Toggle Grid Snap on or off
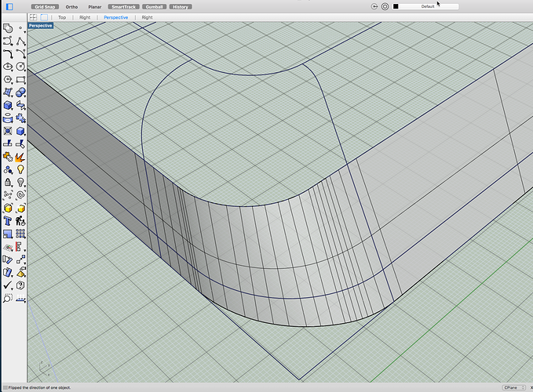This screenshot has height=392, width=533. [46, 6]
